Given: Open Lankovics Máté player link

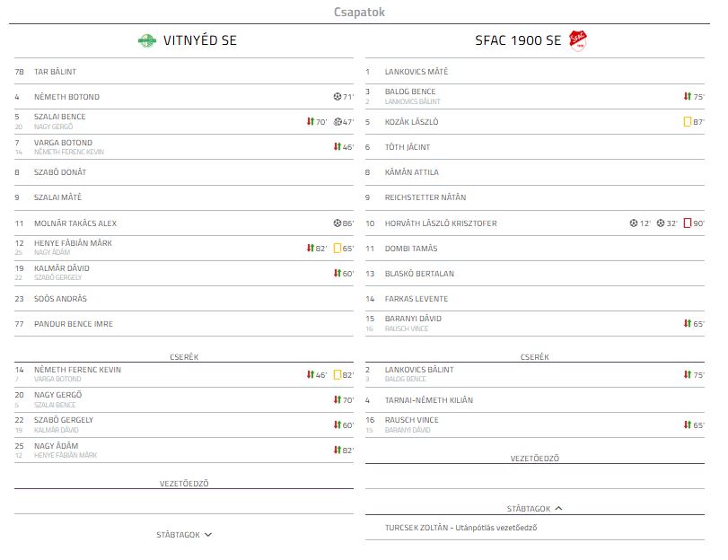Looking at the screenshot, I should (x=417, y=72).
